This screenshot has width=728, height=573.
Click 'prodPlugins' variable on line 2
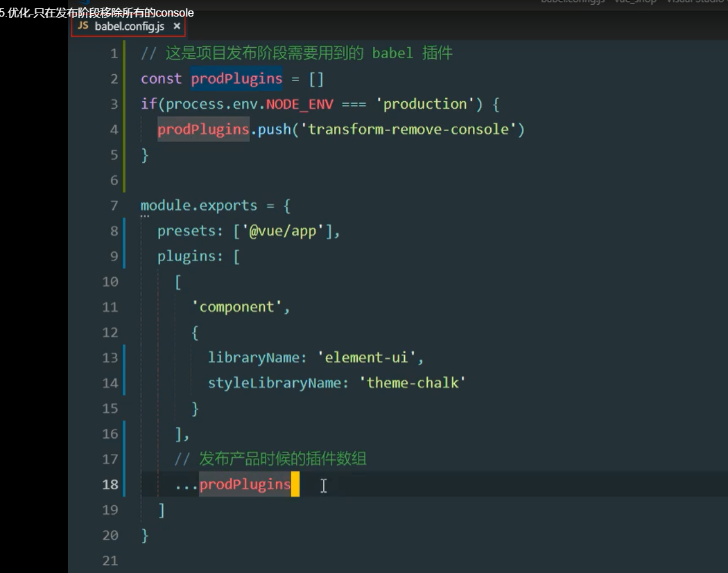tap(237, 79)
